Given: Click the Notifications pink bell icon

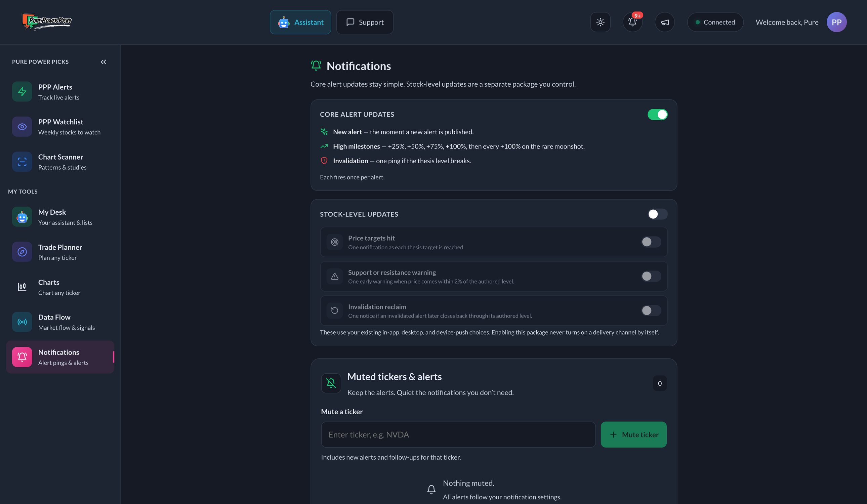Looking at the screenshot, I should click(x=22, y=357).
